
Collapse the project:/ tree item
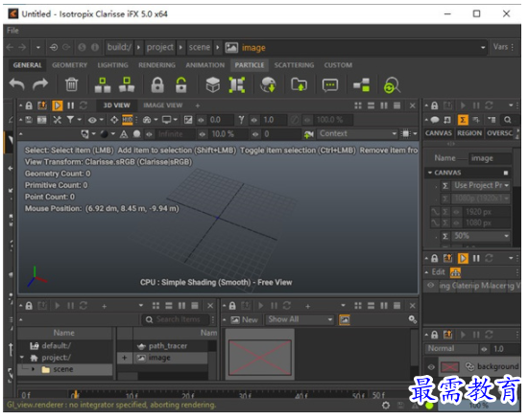22,358
